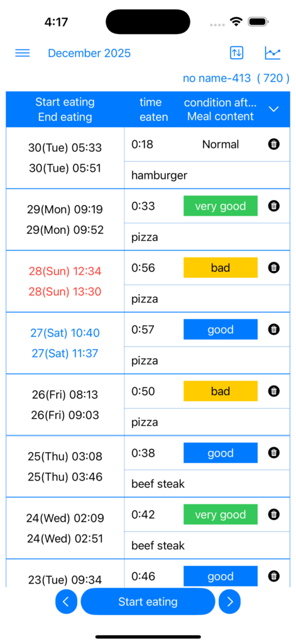Delete the 30(Tue) hamburger entry
Image resolution: width=296 pixels, height=644 pixels.
[x=274, y=144]
